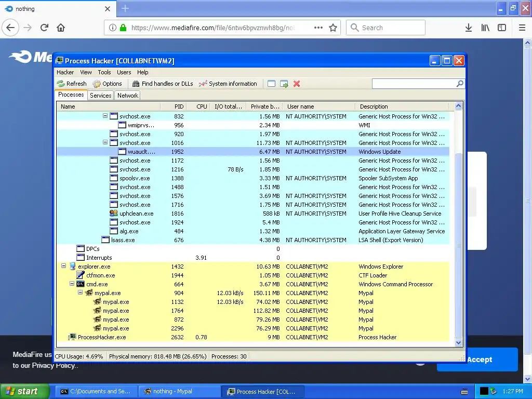Click the magnifier icon in the Process Hacker search box
This screenshot has width=532, height=399.
tap(460, 84)
